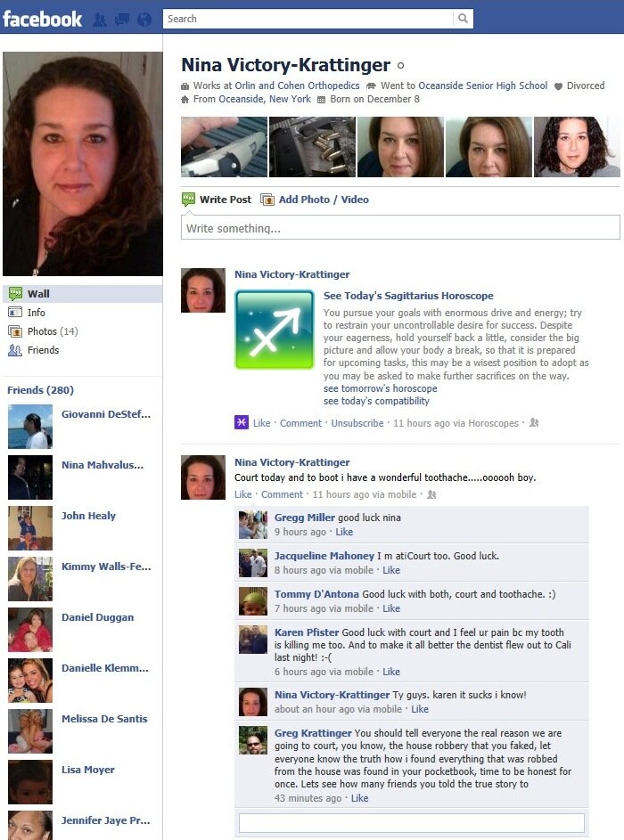Click the search magnifier button
Viewport: 624px width, 840px height.
tap(464, 19)
